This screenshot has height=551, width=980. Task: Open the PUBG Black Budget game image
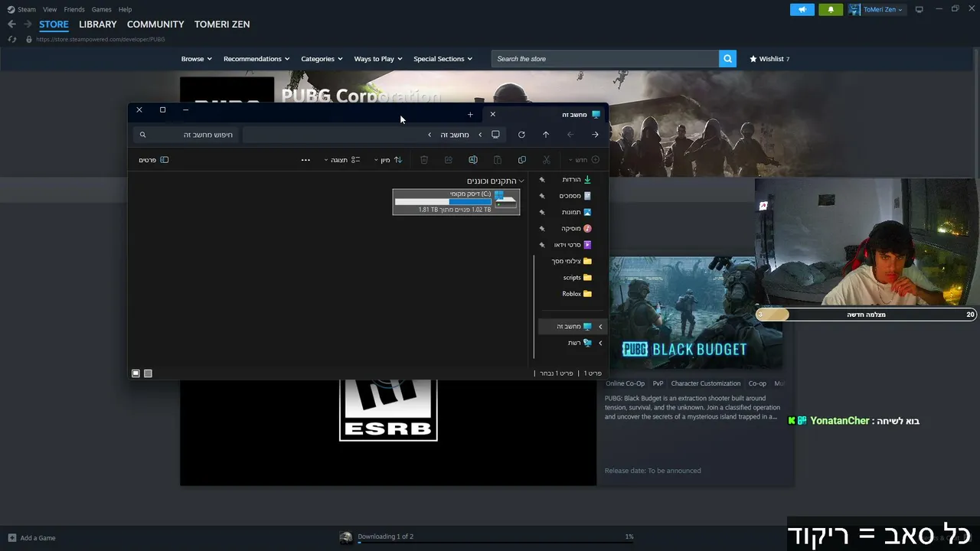pos(695,312)
